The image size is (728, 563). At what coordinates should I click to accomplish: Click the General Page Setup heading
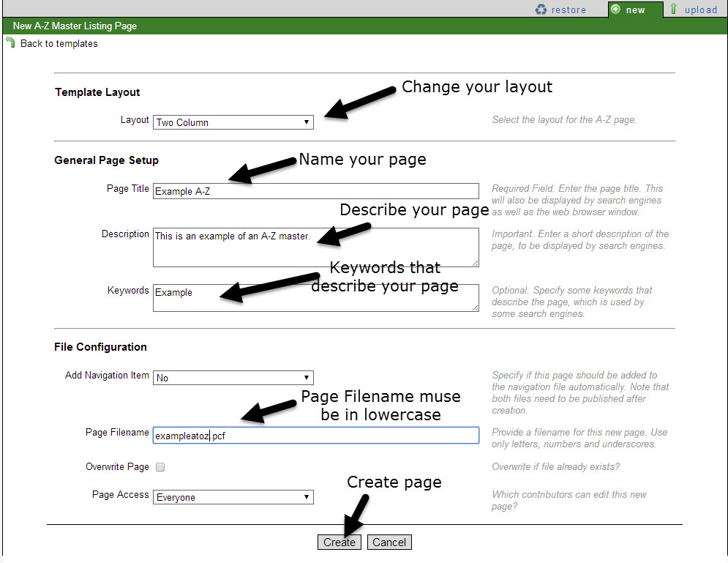click(106, 160)
